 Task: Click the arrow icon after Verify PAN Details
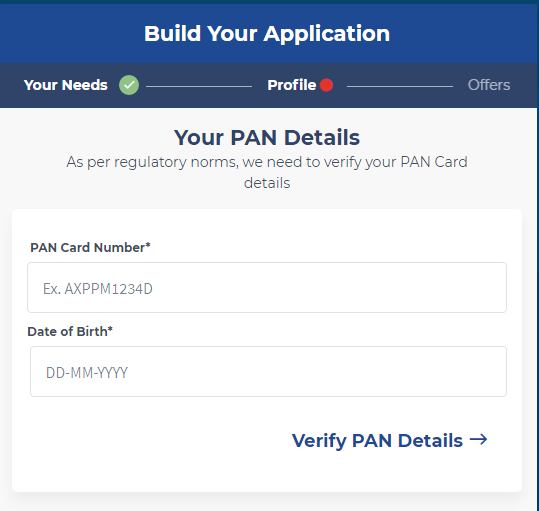478,439
